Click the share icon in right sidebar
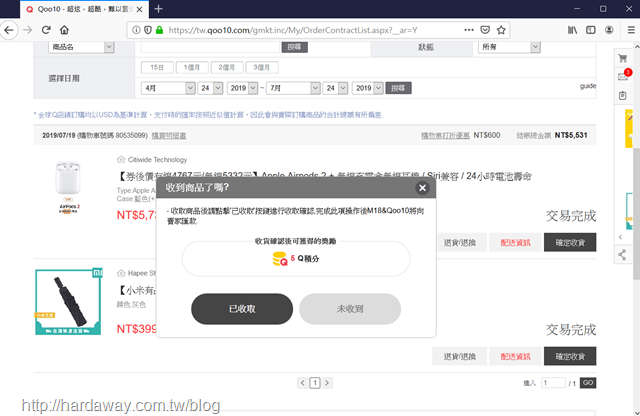 622,255
